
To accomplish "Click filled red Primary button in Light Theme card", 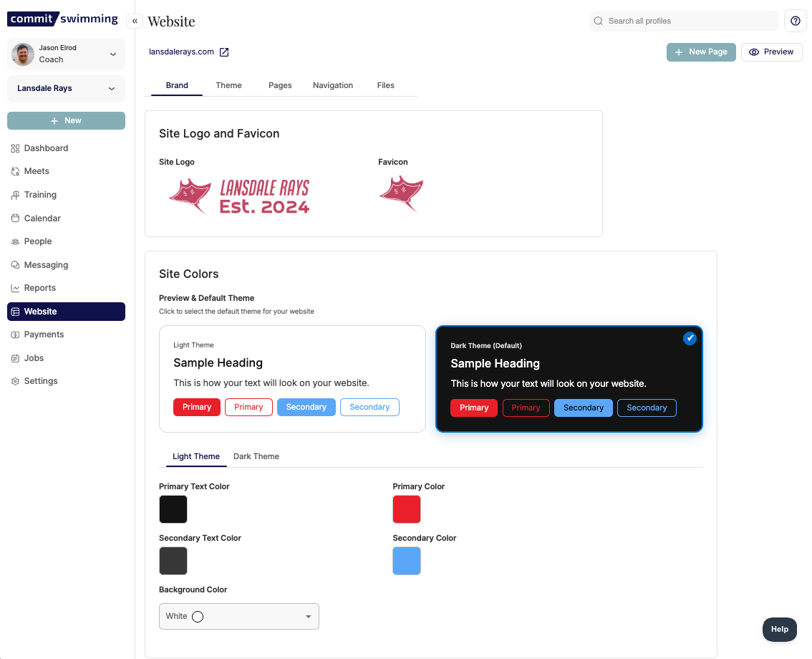I will [x=197, y=407].
